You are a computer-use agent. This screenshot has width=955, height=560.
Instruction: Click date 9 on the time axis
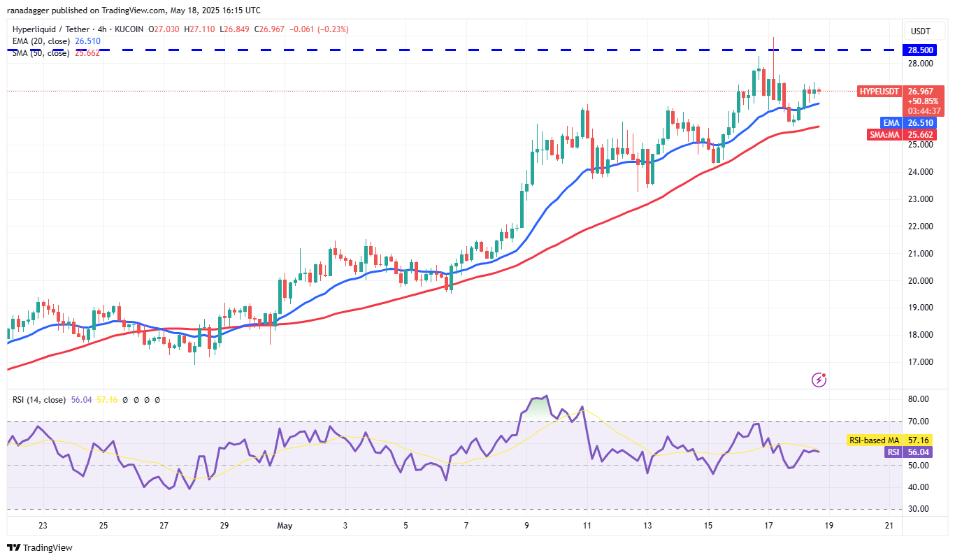pyautogui.click(x=526, y=526)
